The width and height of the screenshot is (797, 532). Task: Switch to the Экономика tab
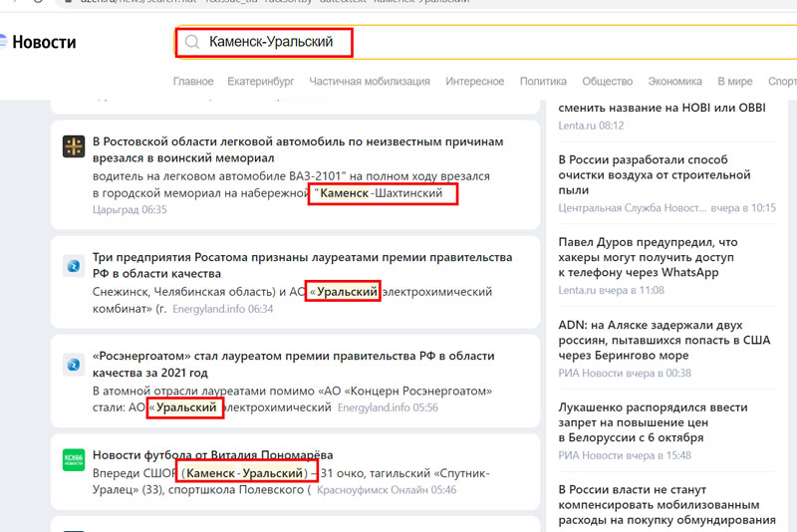click(675, 82)
